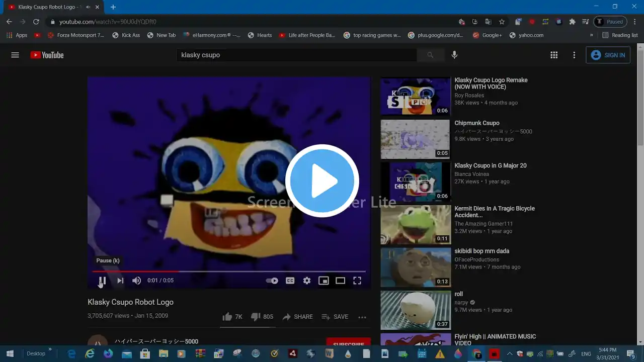The height and width of the screenshot is (362, 644).
Task: Open Kermit Dies In A Tragic Bicycle thumbnail
Action: coord(416,224)
